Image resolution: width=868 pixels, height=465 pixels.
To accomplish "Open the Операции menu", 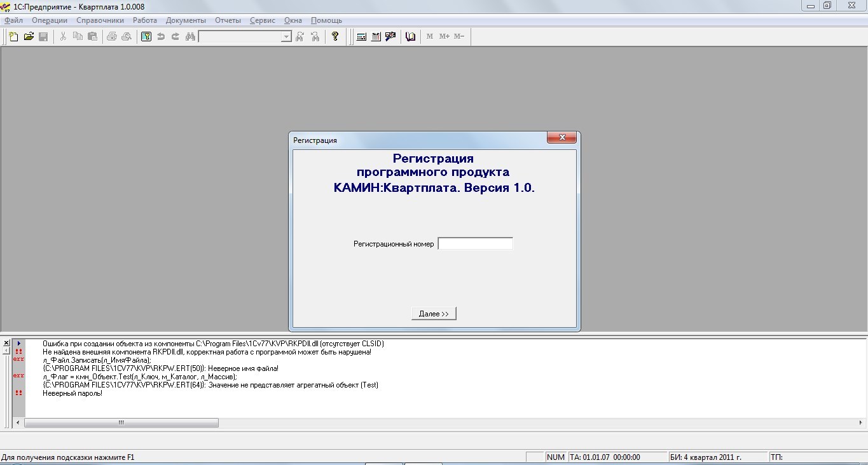I will [50, 20].
